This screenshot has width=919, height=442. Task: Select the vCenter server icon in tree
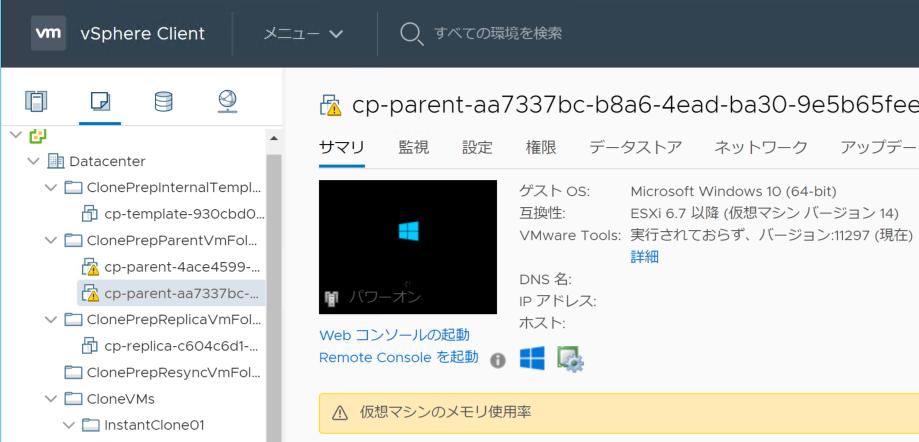pos(38,136)
